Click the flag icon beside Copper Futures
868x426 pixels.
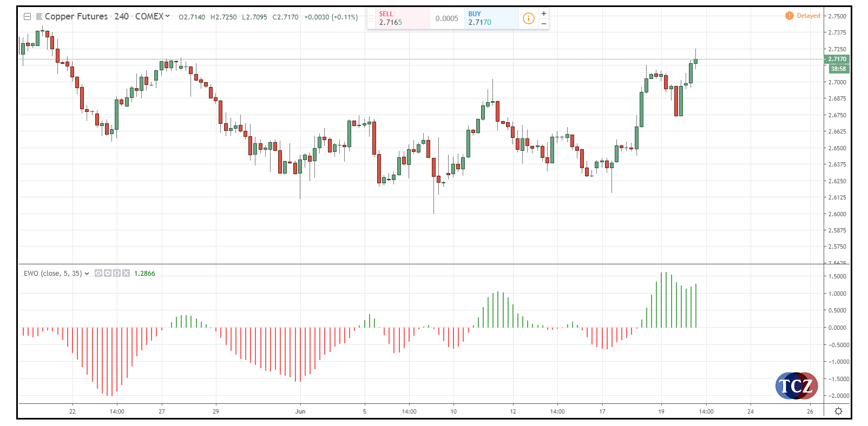click(x=39, y=17)
